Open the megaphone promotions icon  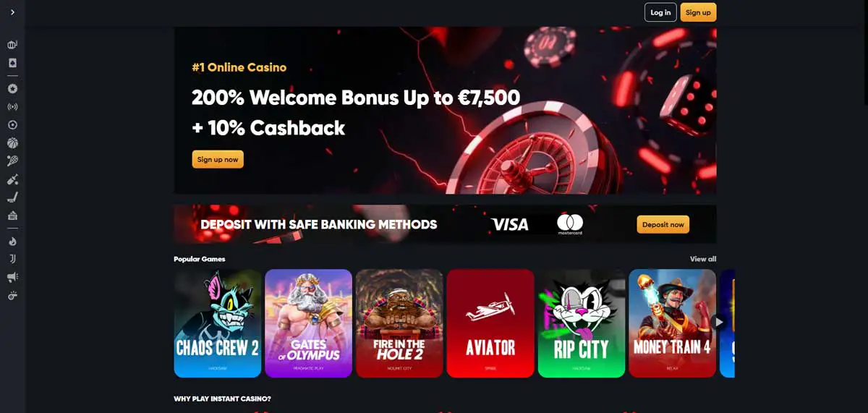coord(12,277)
